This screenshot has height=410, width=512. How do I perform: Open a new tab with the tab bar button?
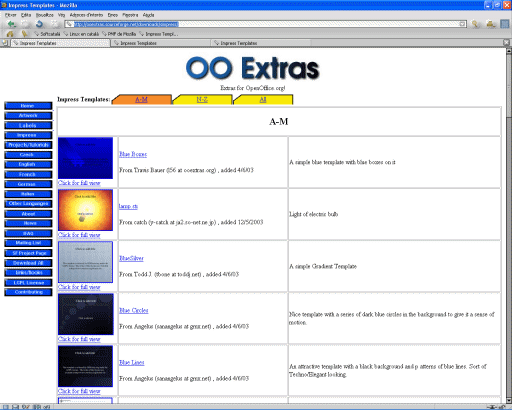(5, 43)
